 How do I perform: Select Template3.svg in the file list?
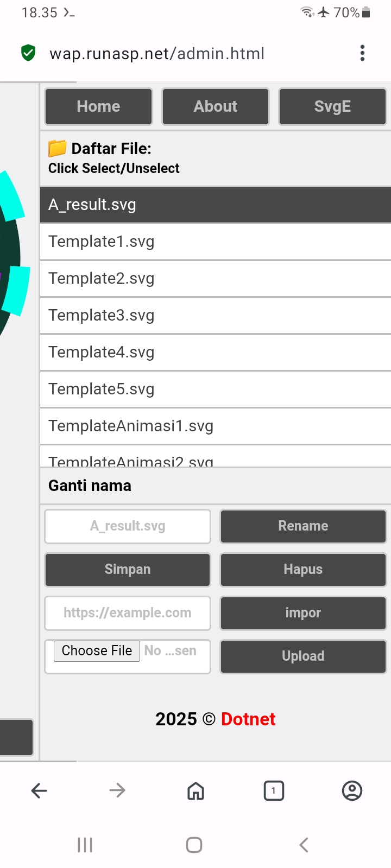click(x=216, y=315)
